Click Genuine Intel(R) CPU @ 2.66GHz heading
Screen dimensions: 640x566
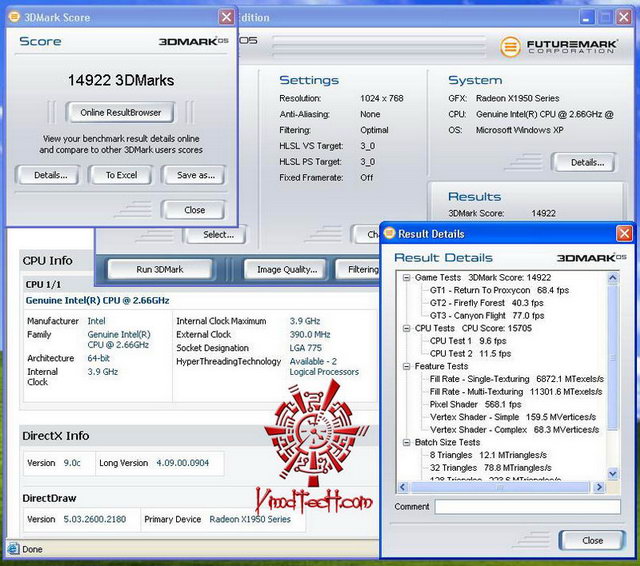[x=97, y=301]
